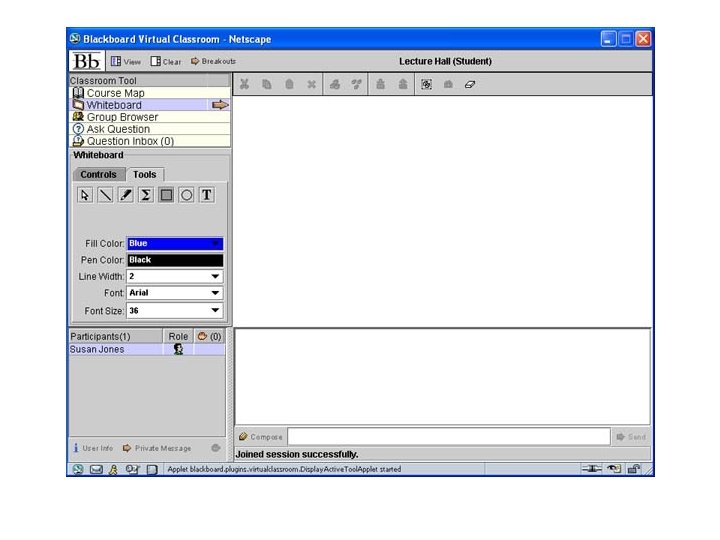Open the mail envelope icon in status bar
The height and width of the screenshot is (540, 720).
click(96, 469)
